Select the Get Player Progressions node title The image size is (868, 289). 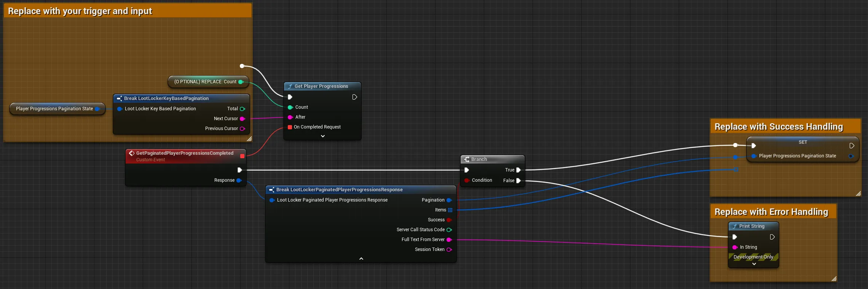pos(321,86)
